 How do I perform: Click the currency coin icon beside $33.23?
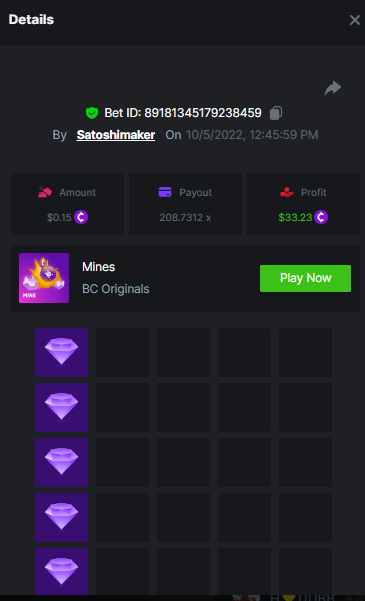pos(321,217)
